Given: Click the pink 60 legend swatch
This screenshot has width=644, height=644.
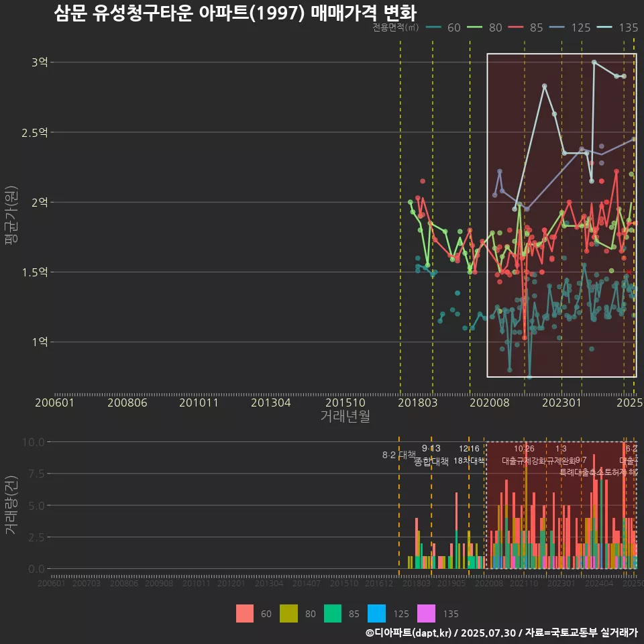Looking at the screenshot, I should pos(245,614).
